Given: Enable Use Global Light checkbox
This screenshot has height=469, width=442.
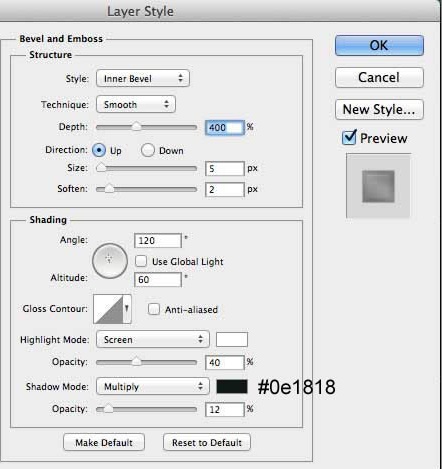Looking at the screenshot, I should 141,261.
